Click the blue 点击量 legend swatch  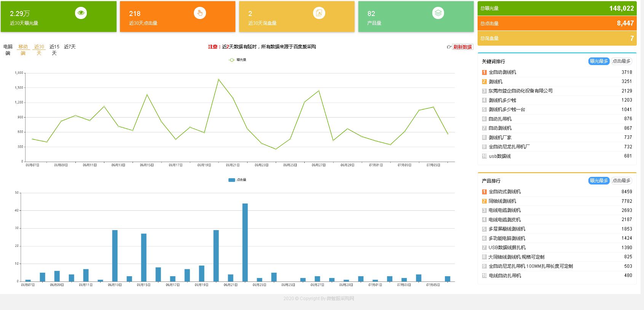tap(232, 180)
